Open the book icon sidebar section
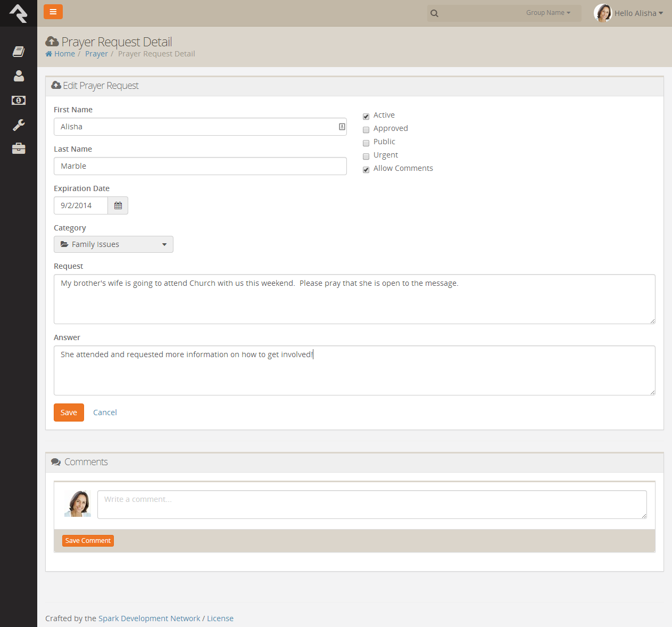The height and width of the screenshot is (627, 672). coord(19,52)
